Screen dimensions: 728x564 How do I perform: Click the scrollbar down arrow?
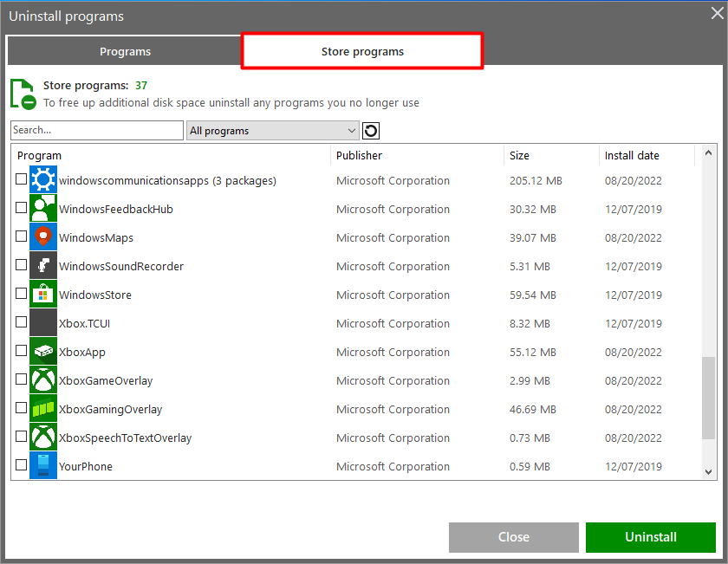[708, 472]
